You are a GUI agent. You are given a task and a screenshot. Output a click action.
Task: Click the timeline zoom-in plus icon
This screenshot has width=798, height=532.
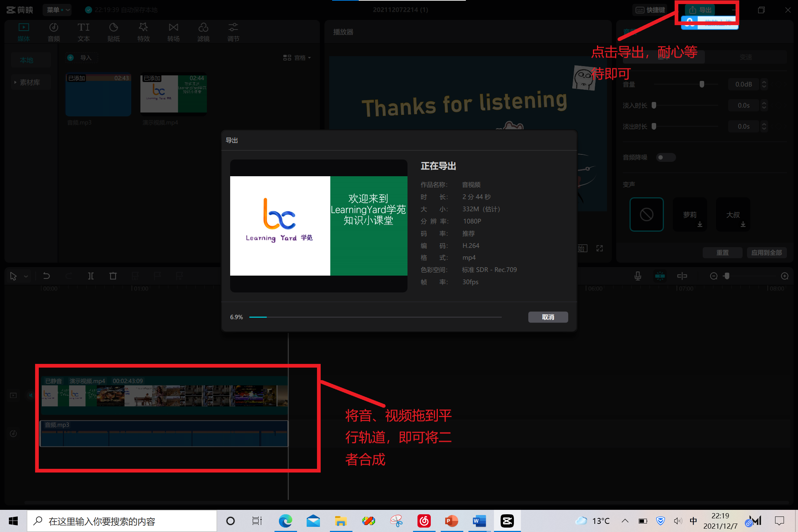(x=785, y=276)
